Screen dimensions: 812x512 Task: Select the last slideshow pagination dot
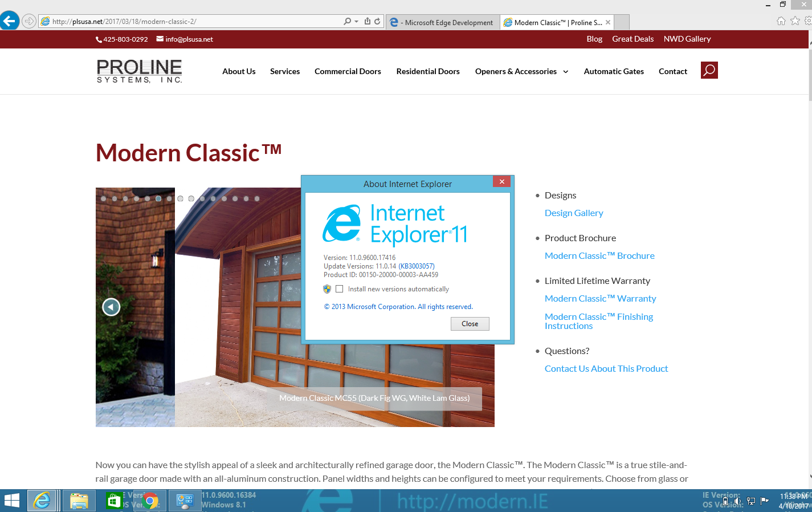click(x=257, y=199)
